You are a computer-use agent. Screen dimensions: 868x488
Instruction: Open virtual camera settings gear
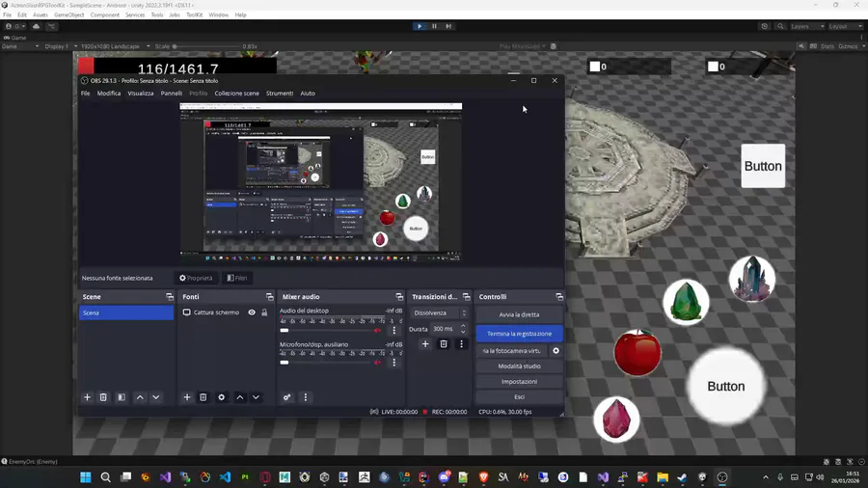click(x=556, y=351)
